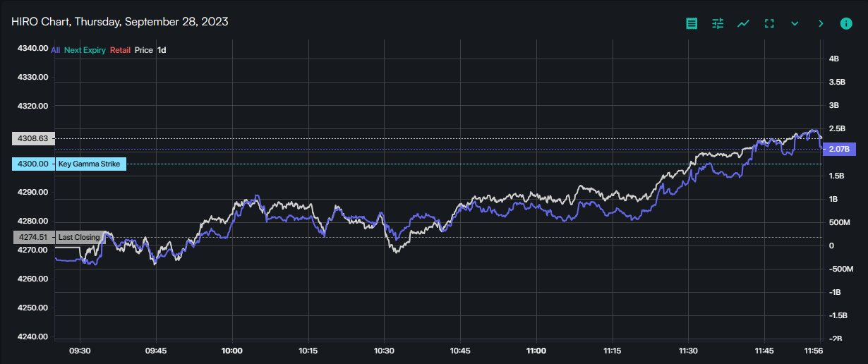Toggle the Price series in legend
This screenshot has width=868, height=364.
(x=143, y=50)
